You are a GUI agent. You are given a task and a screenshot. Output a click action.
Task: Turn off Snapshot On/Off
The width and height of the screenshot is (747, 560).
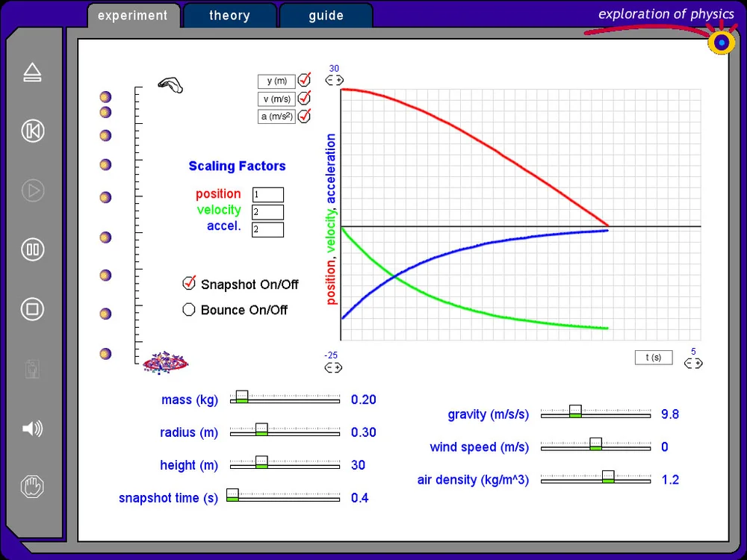click(x=189, y=284)
